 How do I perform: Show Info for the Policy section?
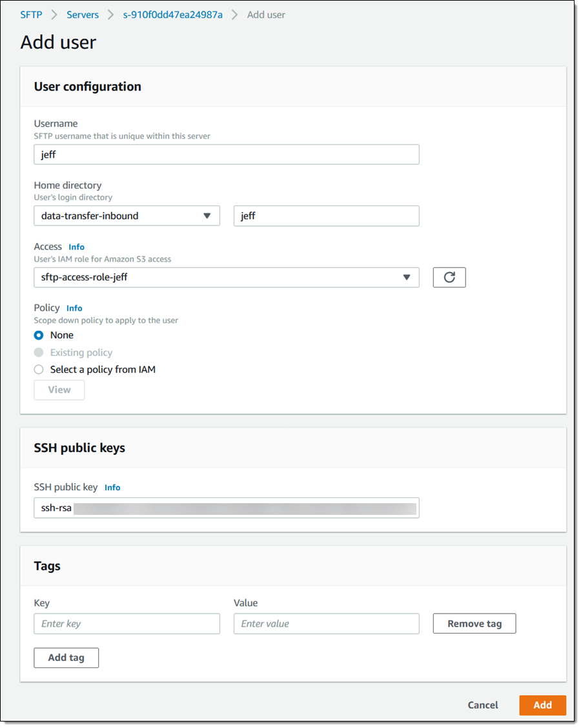click(74, 308)
